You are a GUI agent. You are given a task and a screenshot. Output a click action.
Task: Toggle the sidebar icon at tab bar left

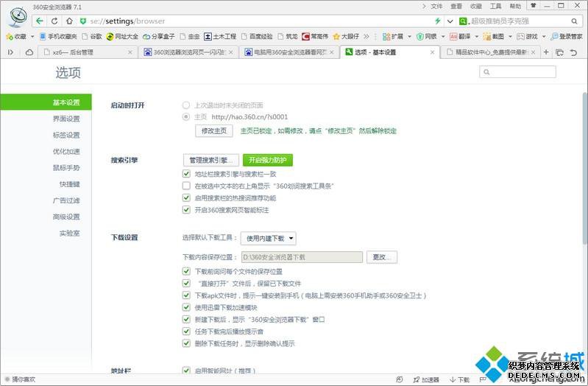click(x=11, y=52)
